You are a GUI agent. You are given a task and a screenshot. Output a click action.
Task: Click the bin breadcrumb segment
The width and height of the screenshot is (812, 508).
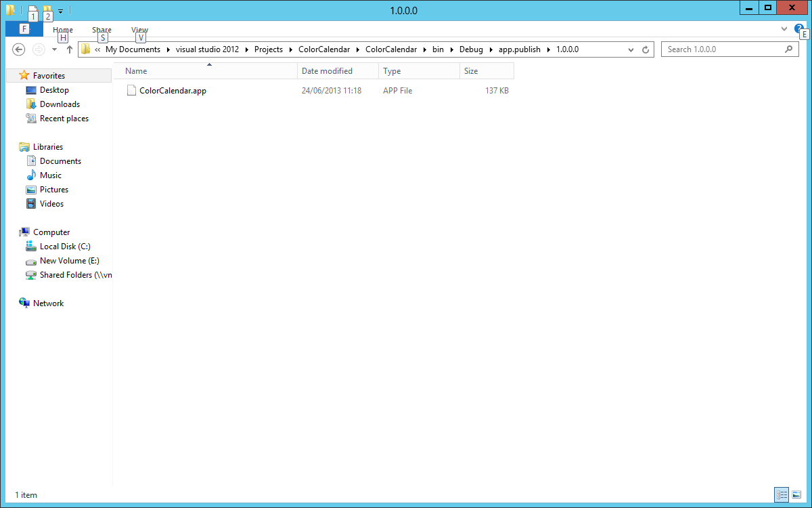click(x=438, y=49)
